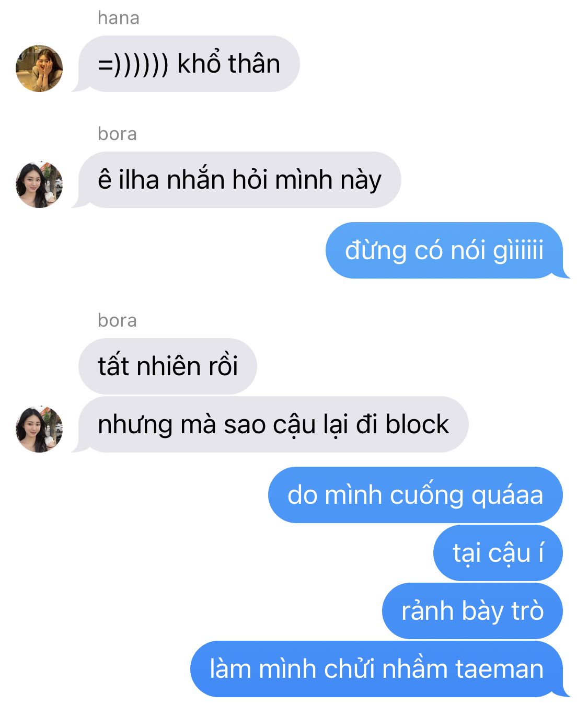Tap the word 'block' in bora's message
588x705 pixels.
coord(417,424)
